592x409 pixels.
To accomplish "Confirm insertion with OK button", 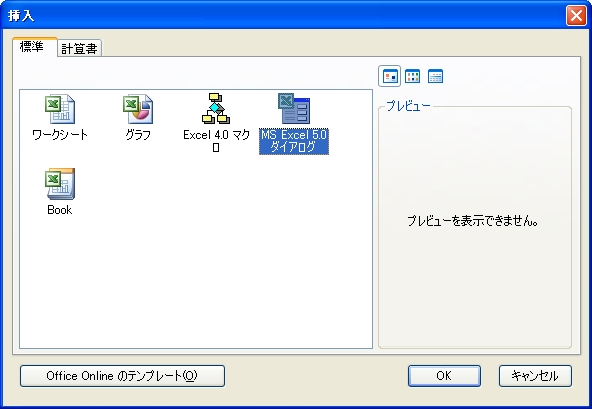I will click(x=444, y=376).
